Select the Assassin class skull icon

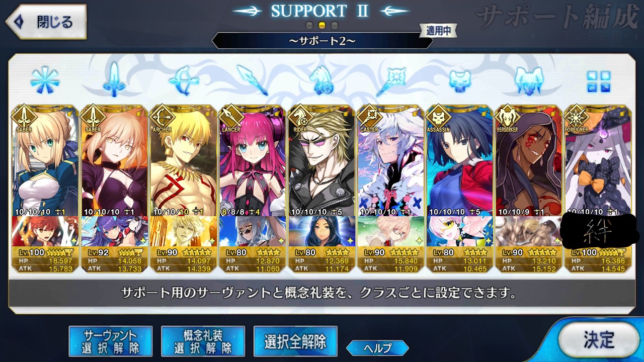(459, 81)
